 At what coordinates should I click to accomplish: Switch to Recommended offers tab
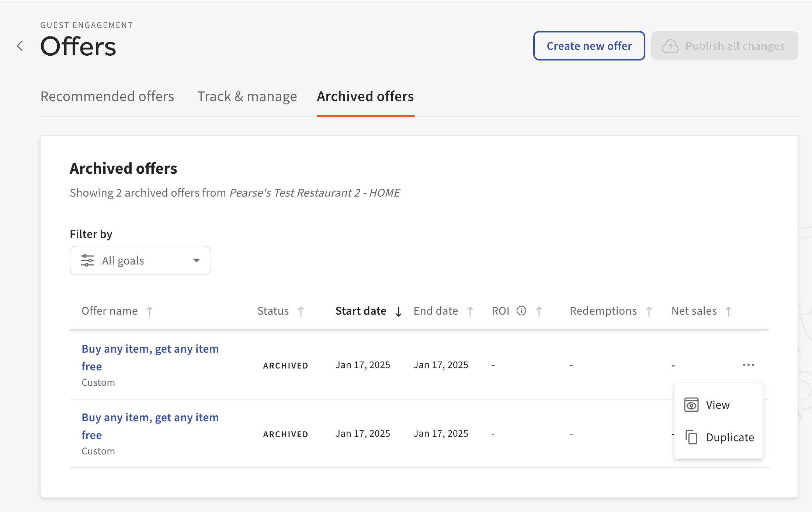(x=107, y=96)
